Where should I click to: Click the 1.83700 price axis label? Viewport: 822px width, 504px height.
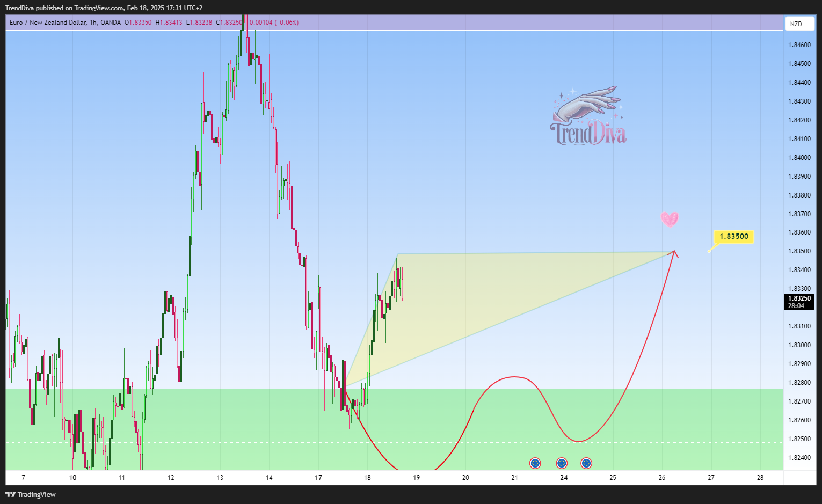799,214
